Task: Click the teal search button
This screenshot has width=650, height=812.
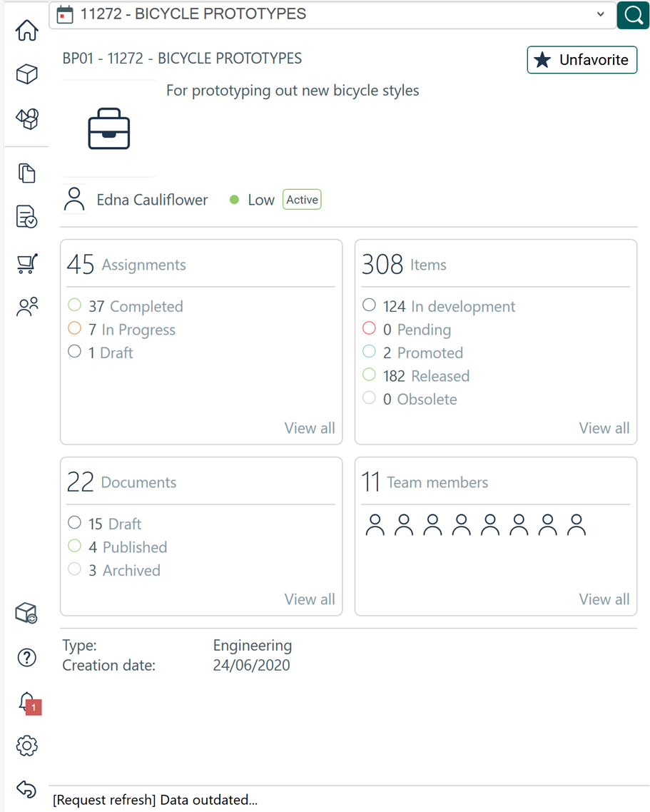Action: click(x=633, y=15)
